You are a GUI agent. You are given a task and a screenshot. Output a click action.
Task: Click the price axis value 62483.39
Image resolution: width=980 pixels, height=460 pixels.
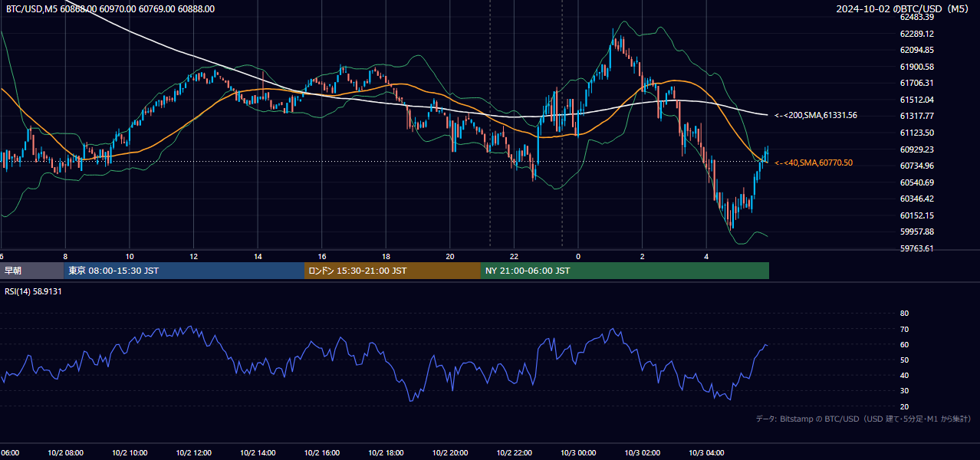pos(916,17)
